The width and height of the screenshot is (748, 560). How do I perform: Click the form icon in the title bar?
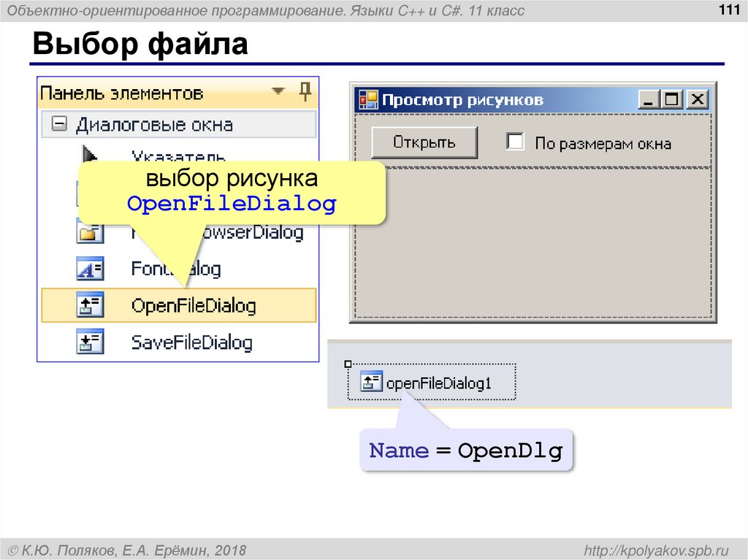(368, 100)
